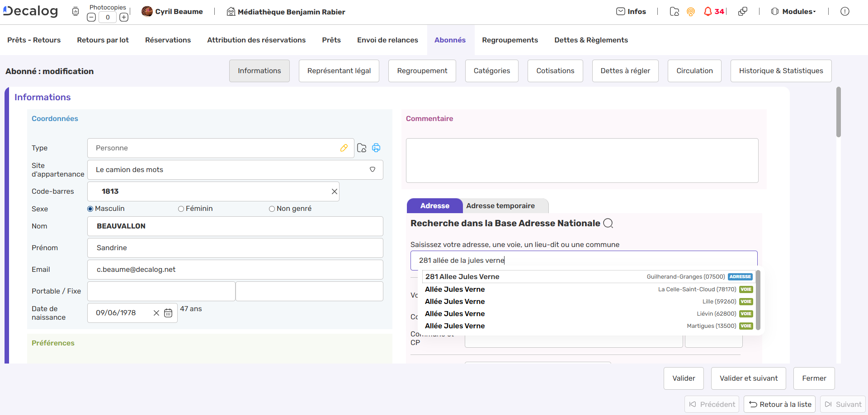
Task: Pick the 281 Allee Jules Verne suggestion
Action: point(462,277)
